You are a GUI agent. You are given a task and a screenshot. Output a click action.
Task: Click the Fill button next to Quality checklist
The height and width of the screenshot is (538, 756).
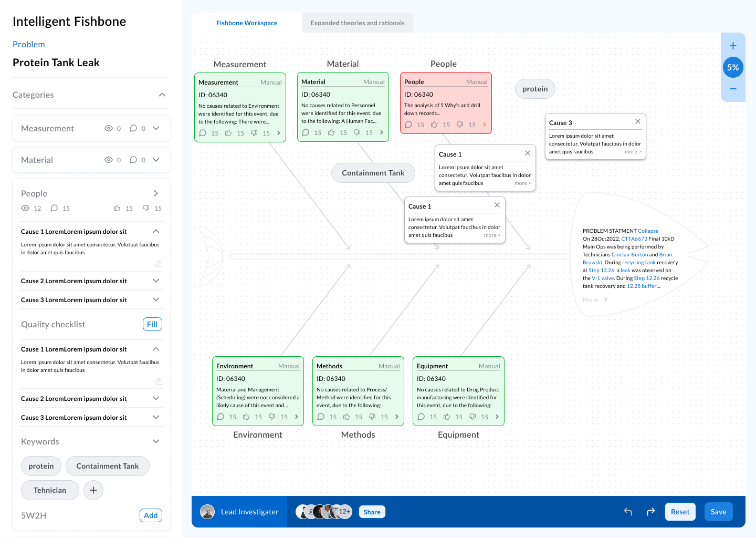point(152,324)
